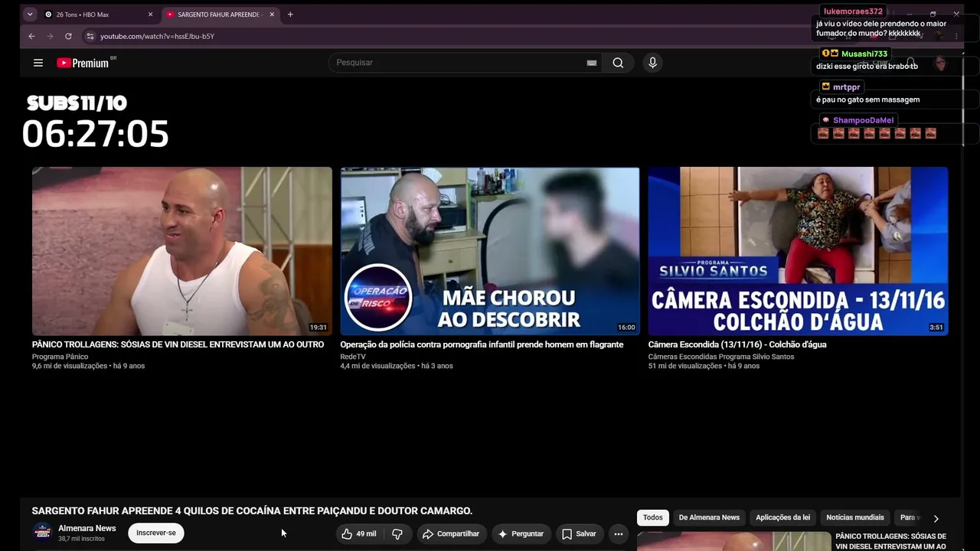Image resolution: width=980 pixels, height=551 pixels.
Task: Open PÂNICO TROLLAGENS Vin Diesel video title
Action: 178,344
